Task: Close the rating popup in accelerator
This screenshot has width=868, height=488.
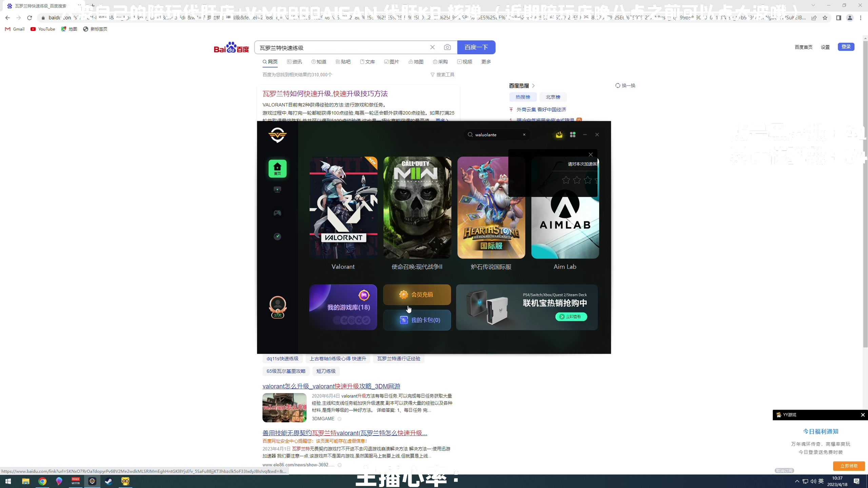Action: pos(591,155)
